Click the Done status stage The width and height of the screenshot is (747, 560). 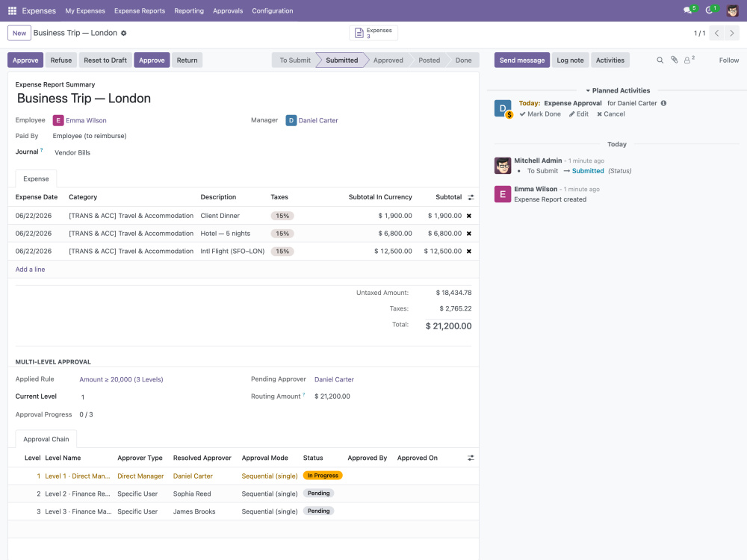coord(463,60)
